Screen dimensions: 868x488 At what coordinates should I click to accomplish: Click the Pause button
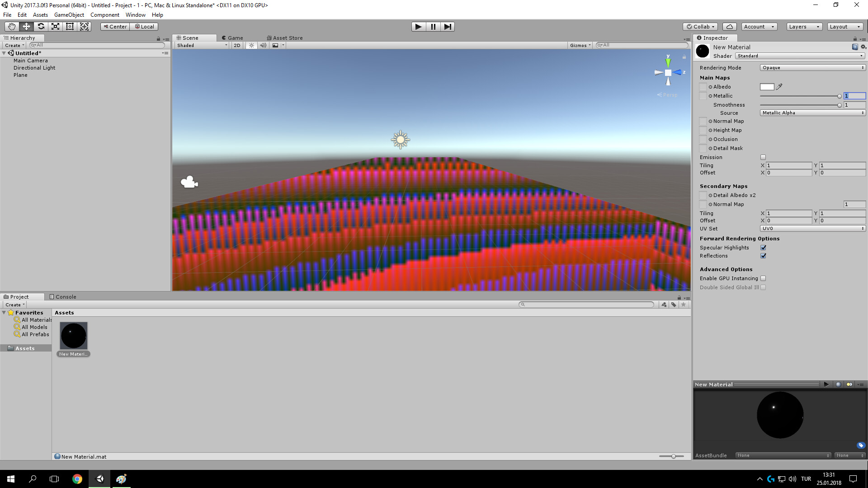[433, 27]
